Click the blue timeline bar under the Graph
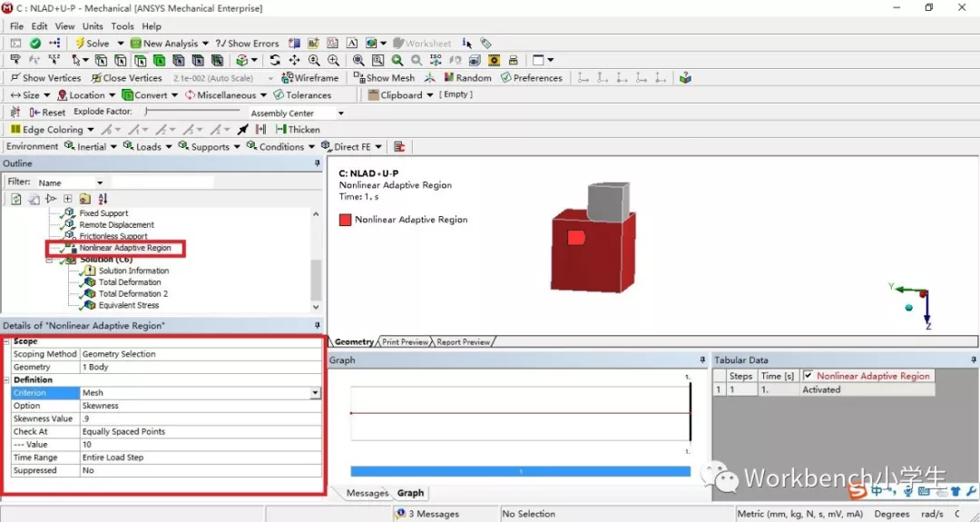Viewport: 980px width, 522px height. [x=521, y=471]
